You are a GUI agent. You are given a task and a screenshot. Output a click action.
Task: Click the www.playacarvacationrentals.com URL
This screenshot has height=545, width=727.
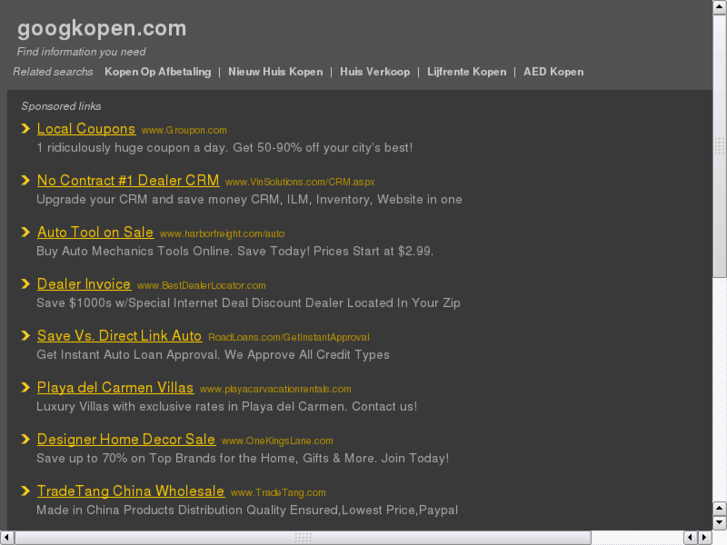pos(275,389)
